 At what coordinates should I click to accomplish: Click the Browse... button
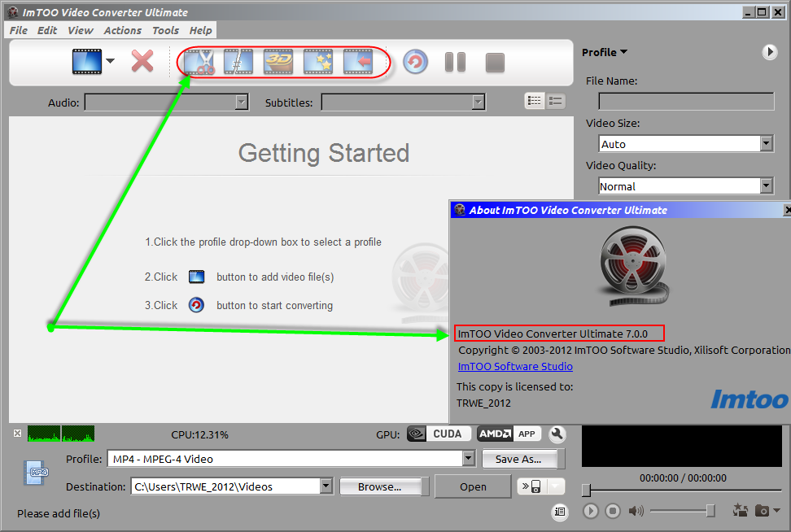(x=380, y=486)
